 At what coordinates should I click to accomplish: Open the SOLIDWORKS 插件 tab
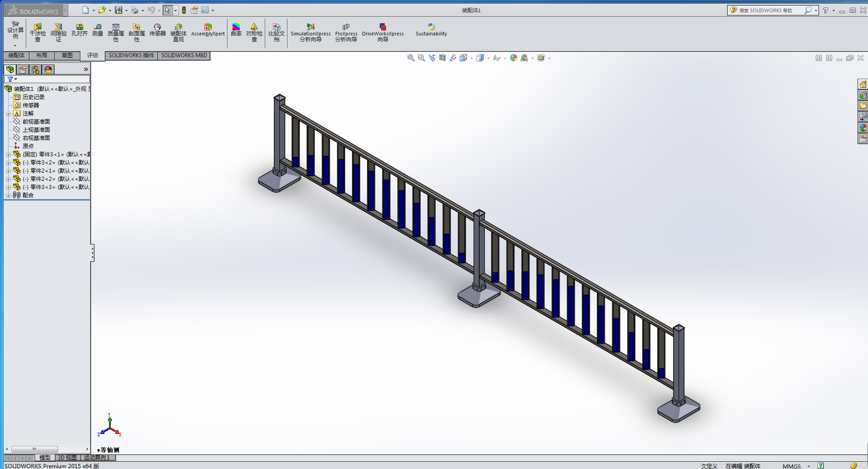131,55
